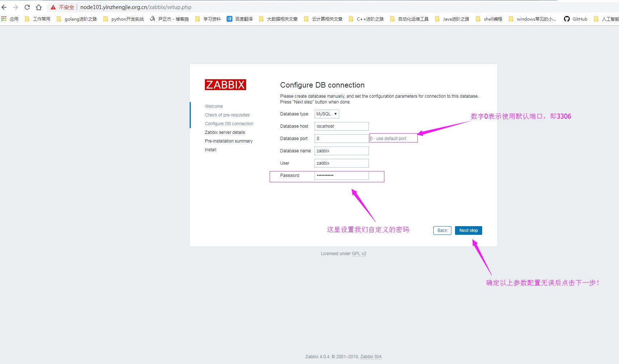Reload the page with refresh icon
The height and width of the screenshot is (364, 619).
tap(27, 7)
